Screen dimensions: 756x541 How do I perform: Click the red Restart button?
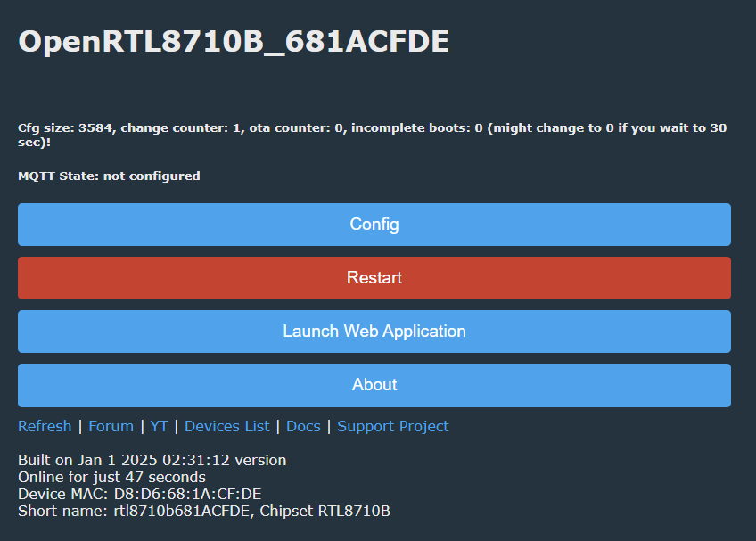[x=374, y=278]
